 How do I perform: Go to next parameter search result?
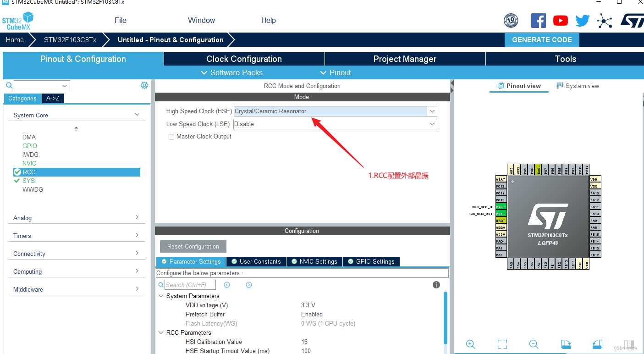[x=249, y=285]
